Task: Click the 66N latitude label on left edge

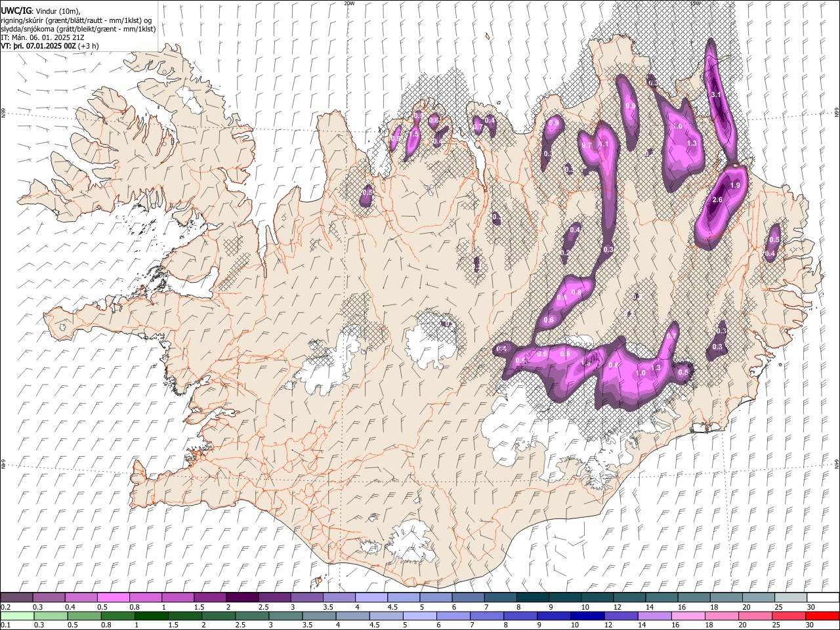Action: pyautogui.click(x=3, y=114)
